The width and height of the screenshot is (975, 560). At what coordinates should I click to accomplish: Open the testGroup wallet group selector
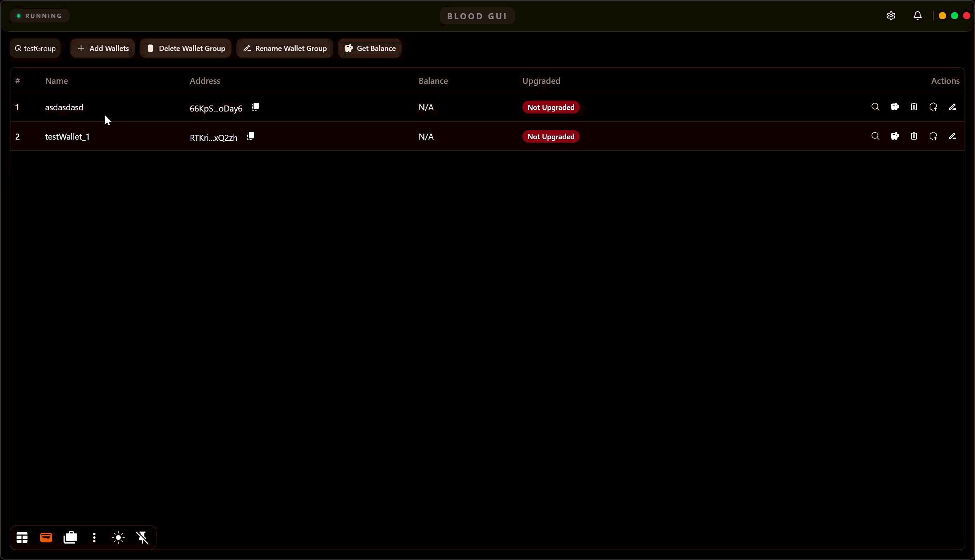coord(35,48)
